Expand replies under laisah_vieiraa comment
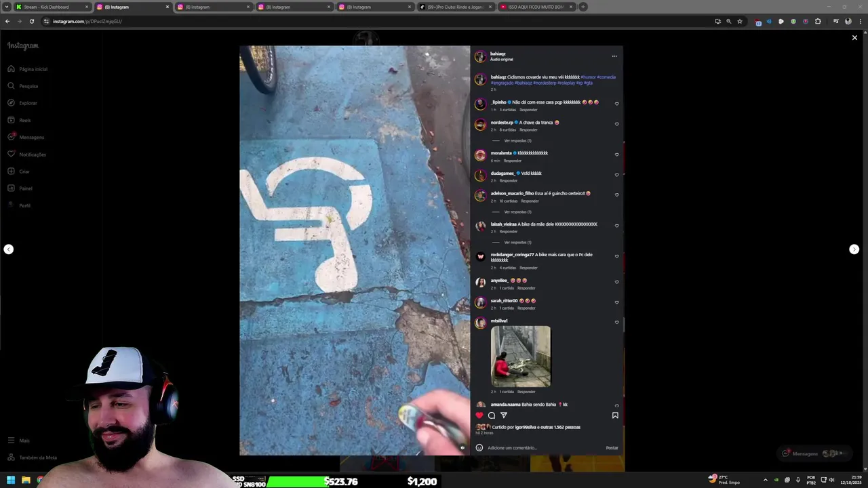The width and height of the screenshot is (868, 488). [518, 243]
